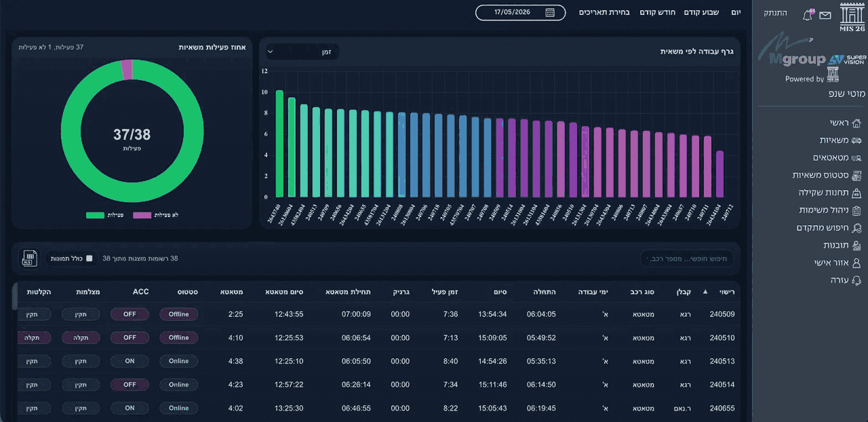Screen dimensions: 868x422
Task: Click license number 240655 in the table
Action: point(722,408)
